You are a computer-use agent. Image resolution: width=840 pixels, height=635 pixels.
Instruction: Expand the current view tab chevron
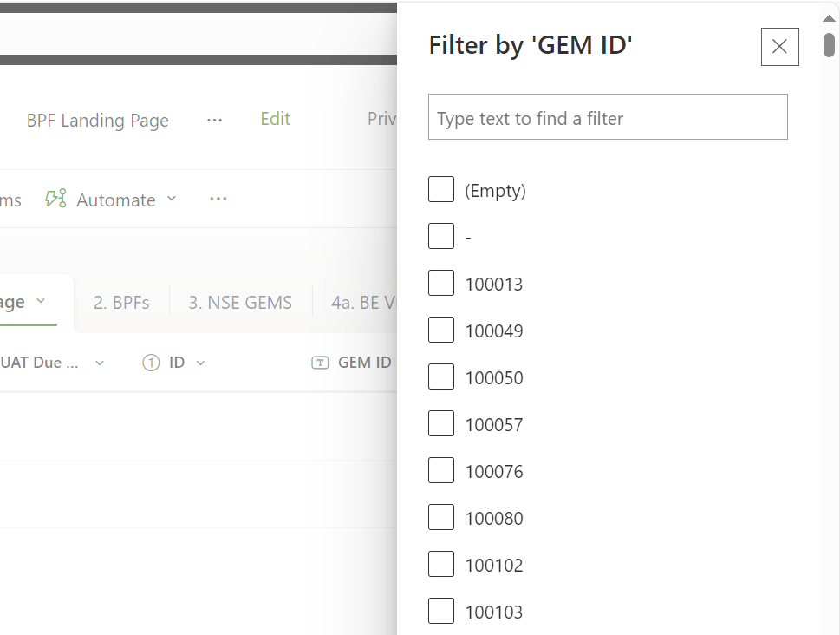click(41, 301)
